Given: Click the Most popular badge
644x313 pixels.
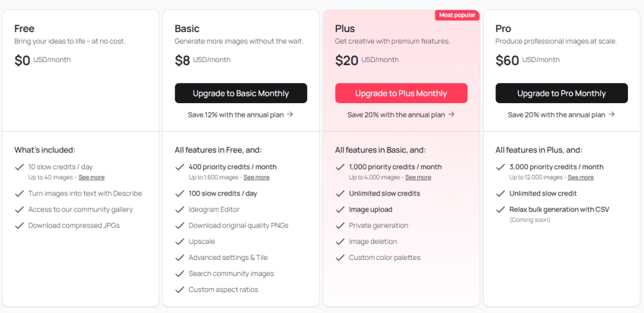Looking at the screenshot, I should pos(457,15).
